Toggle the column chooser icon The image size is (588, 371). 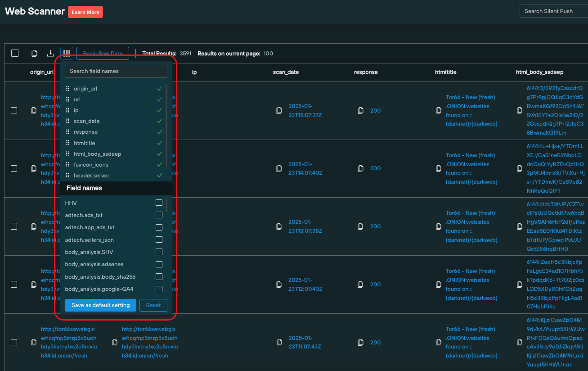(67, 54)
